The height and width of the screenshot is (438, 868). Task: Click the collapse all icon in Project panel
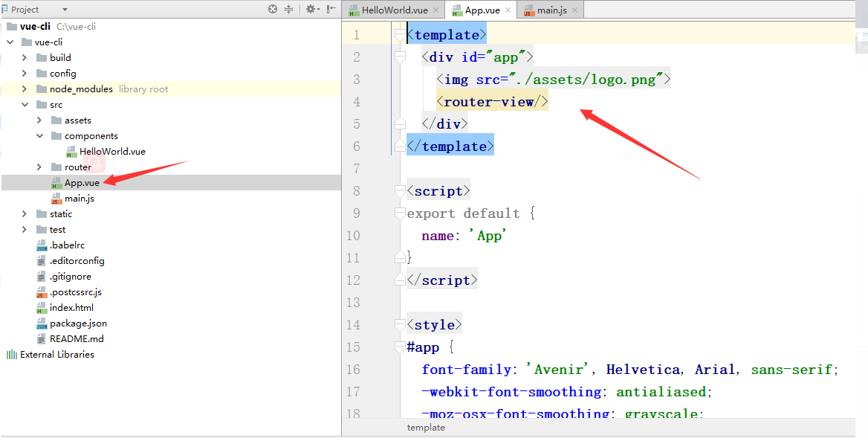pyautogui.click(x=288, y=9)
